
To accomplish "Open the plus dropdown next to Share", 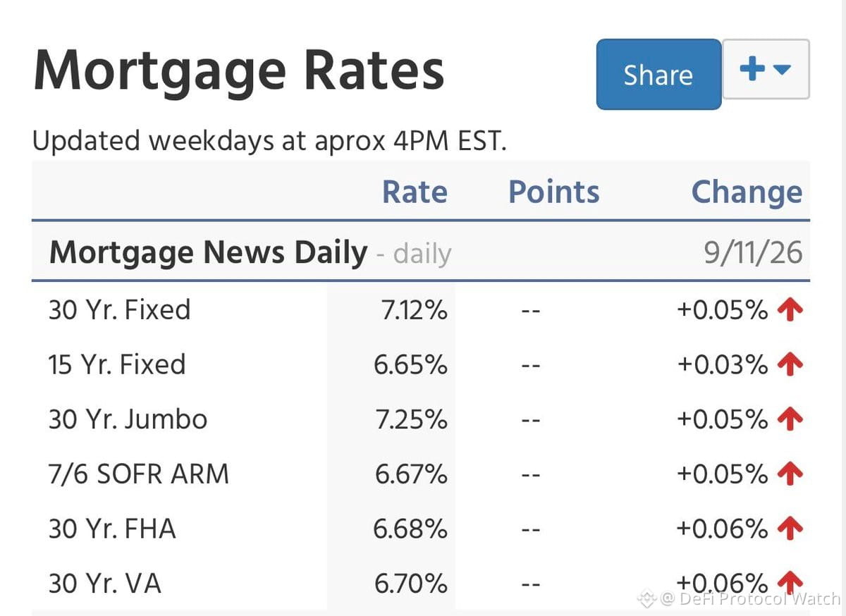I will [x=766, y=70].
